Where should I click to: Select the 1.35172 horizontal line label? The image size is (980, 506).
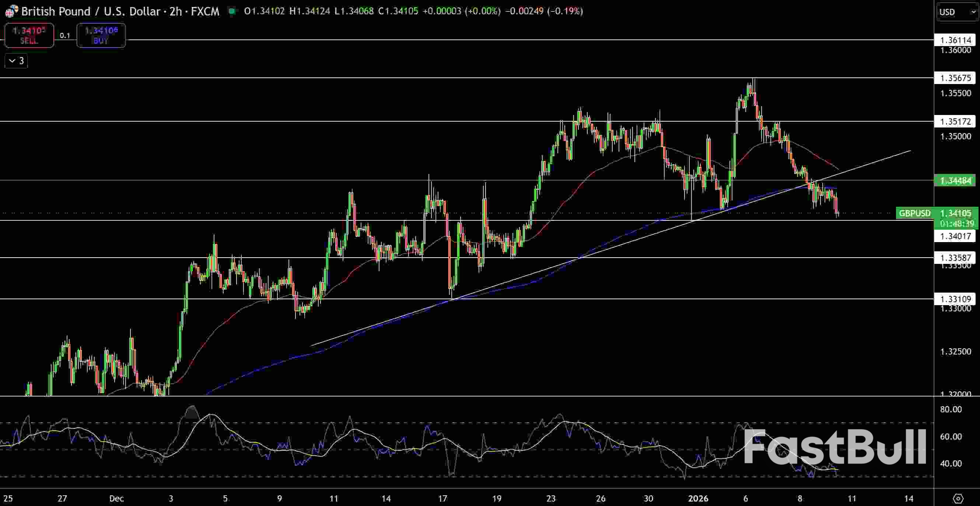(955, 122)
